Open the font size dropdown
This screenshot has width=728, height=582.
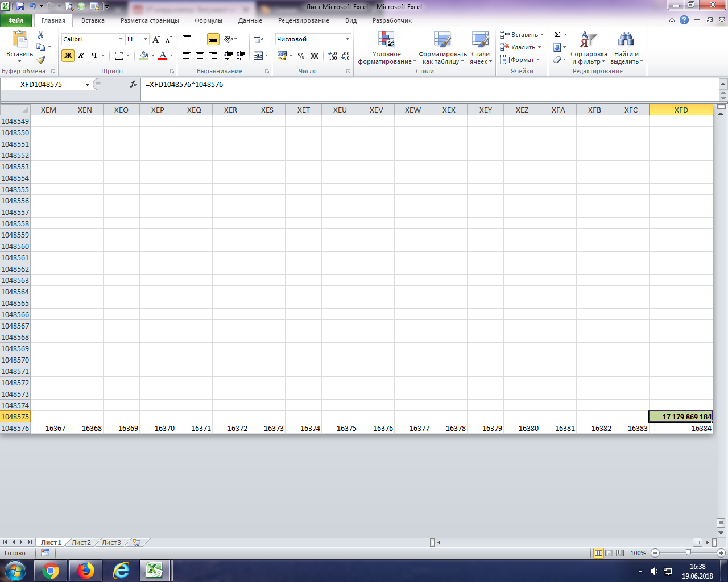click(x=146, y=39)
